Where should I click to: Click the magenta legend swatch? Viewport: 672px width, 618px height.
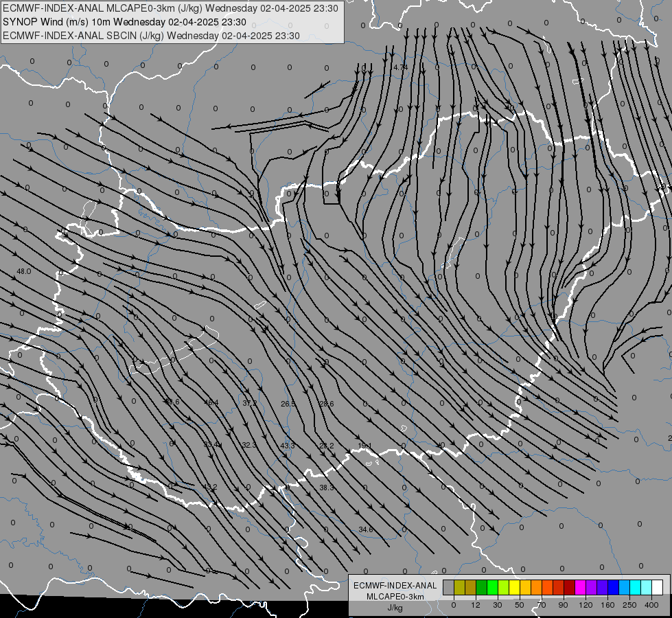click(580, 588)
